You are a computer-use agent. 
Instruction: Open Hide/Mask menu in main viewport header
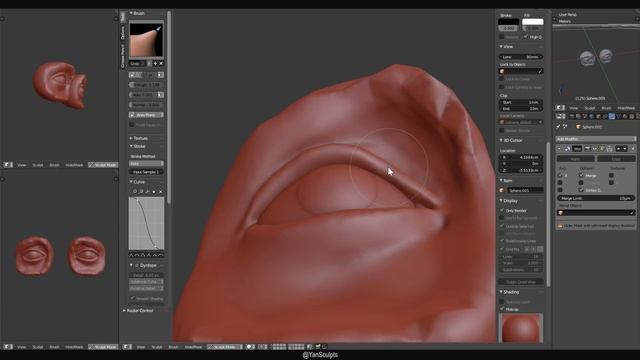coord(193,347)
